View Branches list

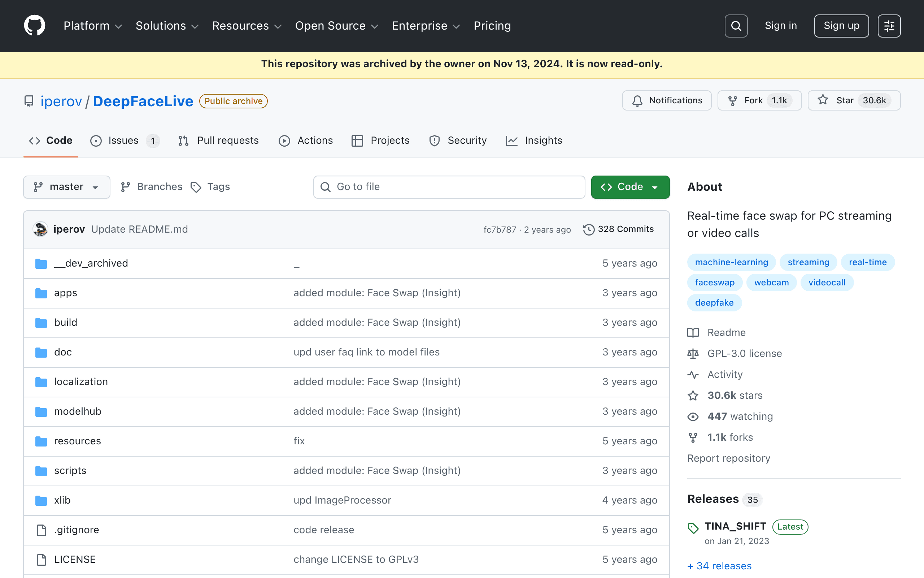pyautogui.click(x=152, y=187)
